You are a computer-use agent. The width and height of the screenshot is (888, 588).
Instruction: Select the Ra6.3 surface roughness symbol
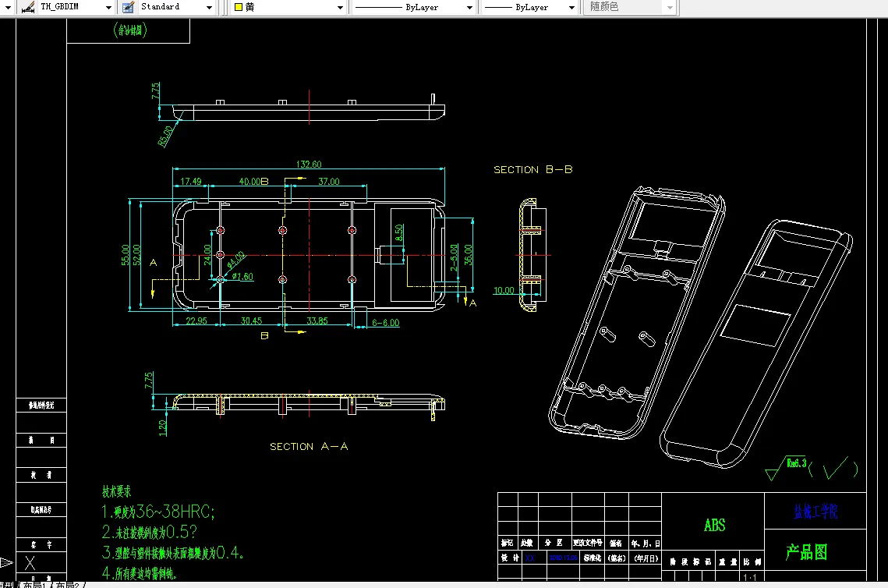click(786, 468)
